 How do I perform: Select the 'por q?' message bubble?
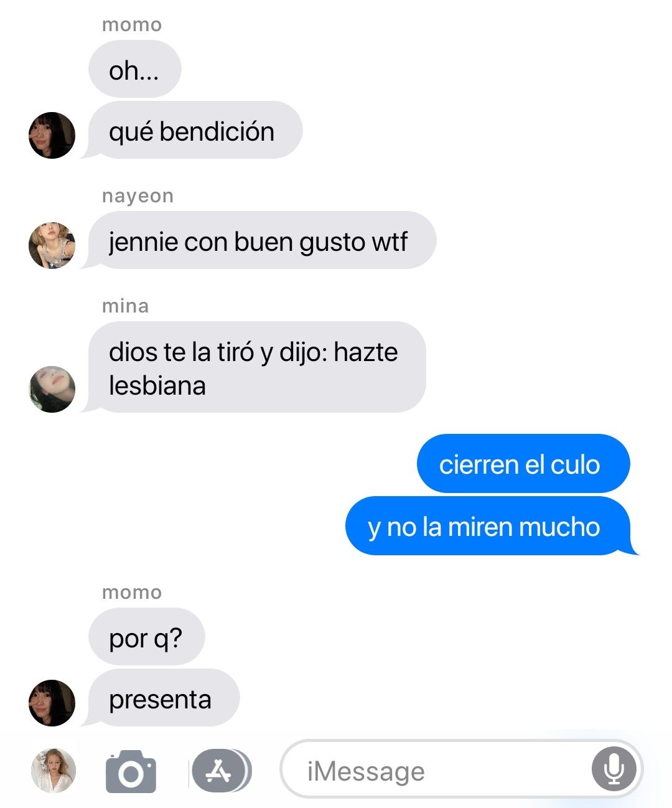click(x=147, y=637)
